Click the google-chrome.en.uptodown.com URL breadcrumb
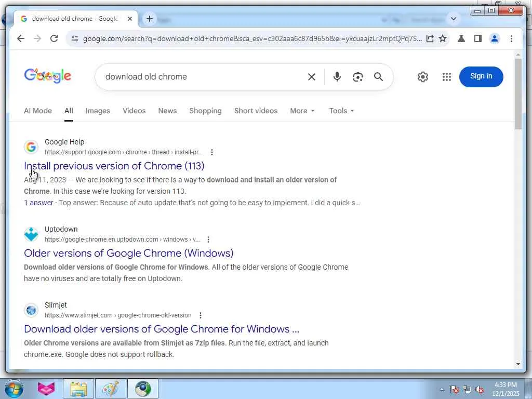Viewport: 532px width, 399px height. (122, 240)
